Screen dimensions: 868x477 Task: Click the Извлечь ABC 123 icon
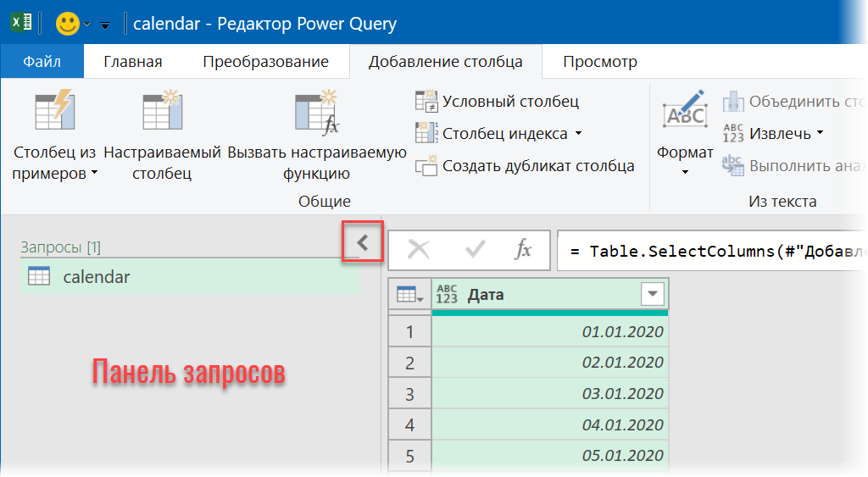point(733,133)
